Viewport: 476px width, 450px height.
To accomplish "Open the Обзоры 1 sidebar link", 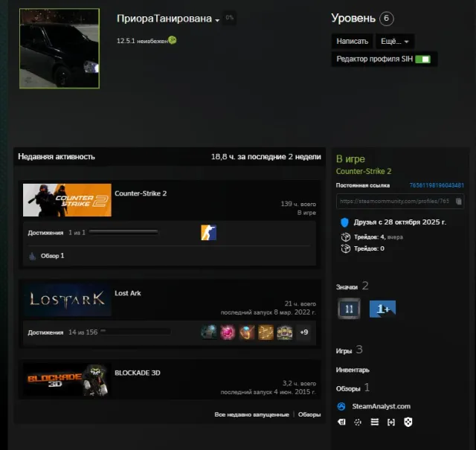I will 353,388.
